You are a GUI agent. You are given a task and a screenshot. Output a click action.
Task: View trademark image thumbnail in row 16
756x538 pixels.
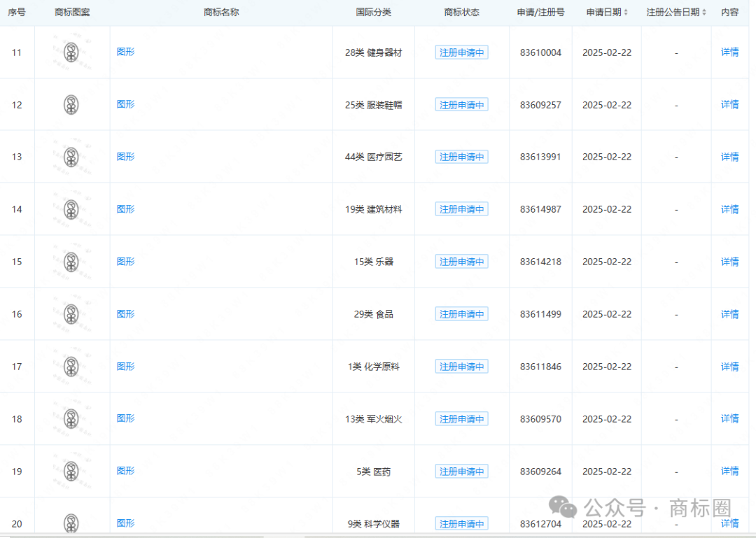(x=71, y=314)
